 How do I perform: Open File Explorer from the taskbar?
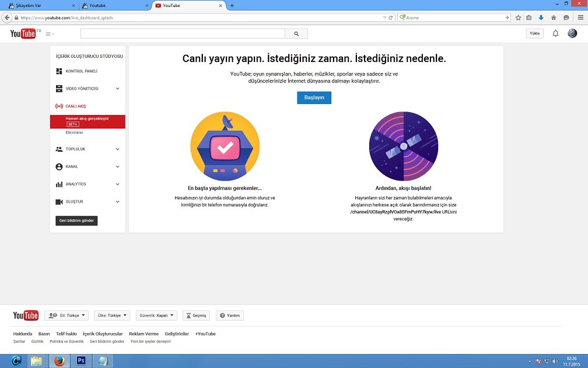pyautogui.click(x=36, y=361)
